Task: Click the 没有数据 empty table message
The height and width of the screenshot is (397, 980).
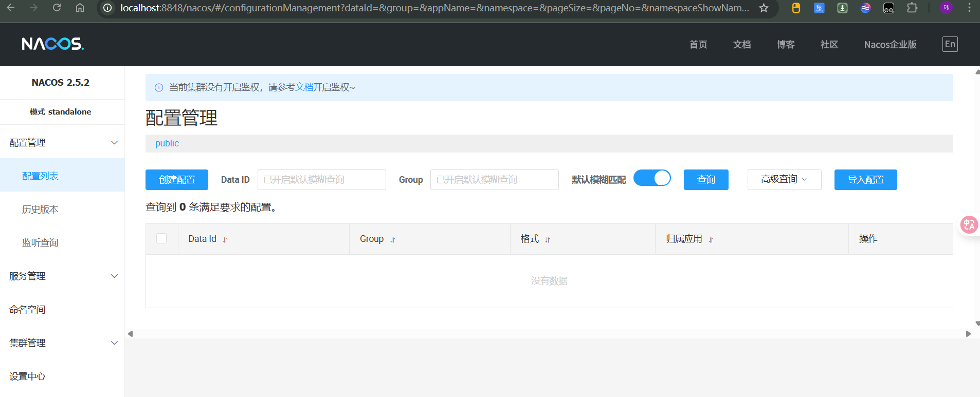Action: click(549, 281)
